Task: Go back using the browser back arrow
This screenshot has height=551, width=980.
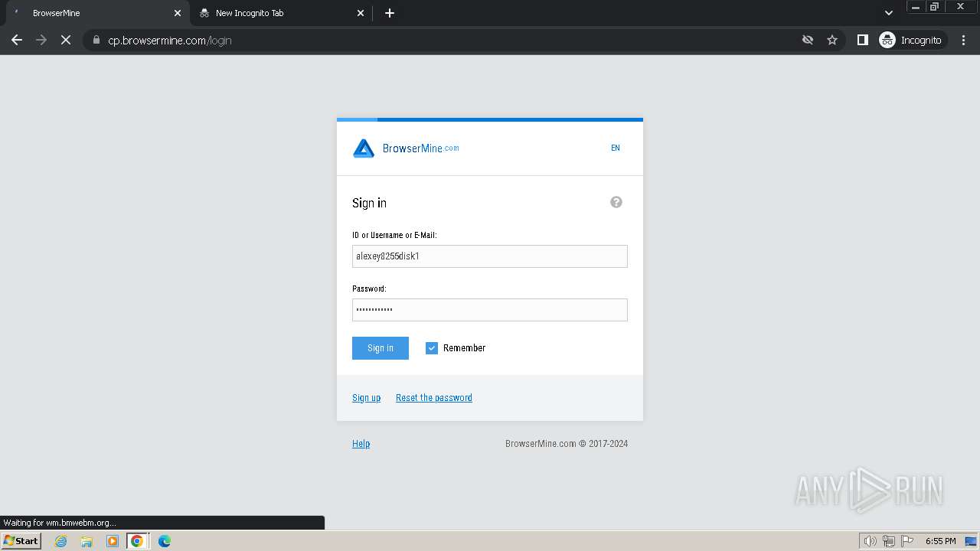Action: (x=17, y=40)
